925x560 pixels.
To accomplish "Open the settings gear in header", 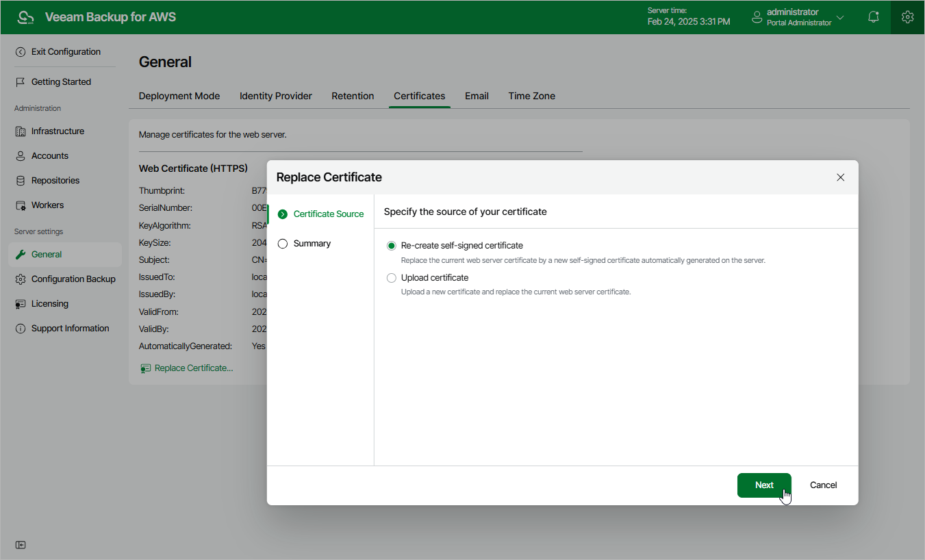I will (908, 17).
